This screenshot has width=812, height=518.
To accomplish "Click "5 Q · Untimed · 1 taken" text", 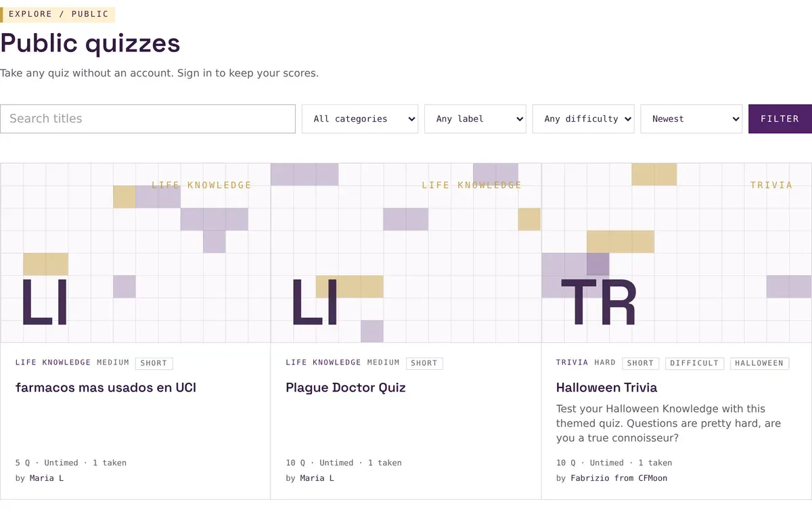I will pyautogui.click(x=71, y=463).
